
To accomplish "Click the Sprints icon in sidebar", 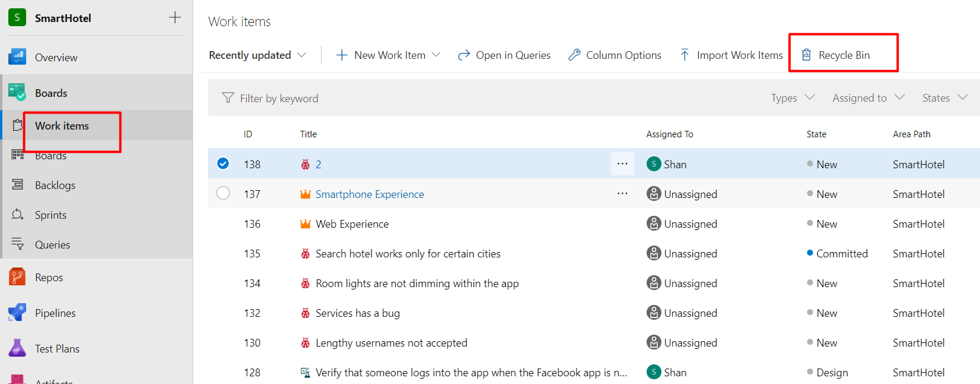I will [18, 214].
